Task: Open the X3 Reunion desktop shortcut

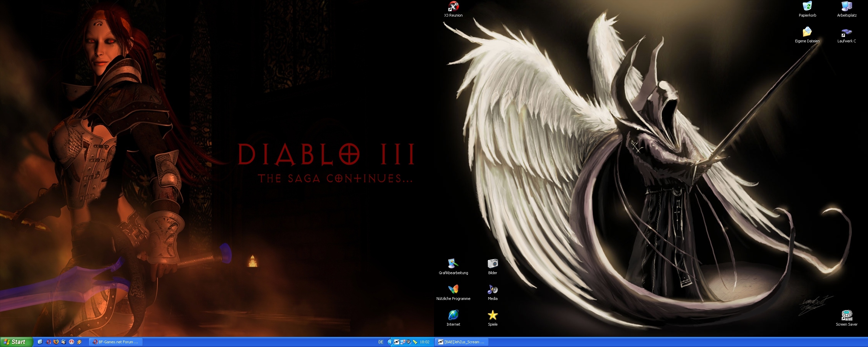Action: point(453,9)
